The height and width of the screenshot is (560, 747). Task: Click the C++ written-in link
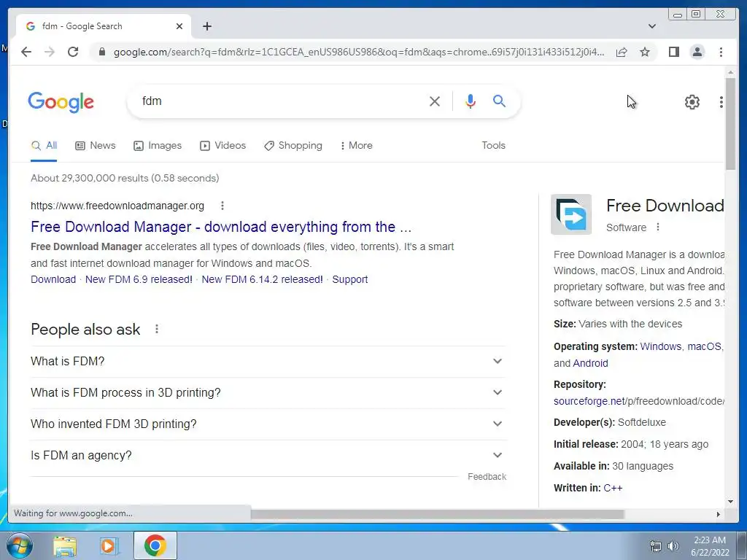(x=613, y=488)
